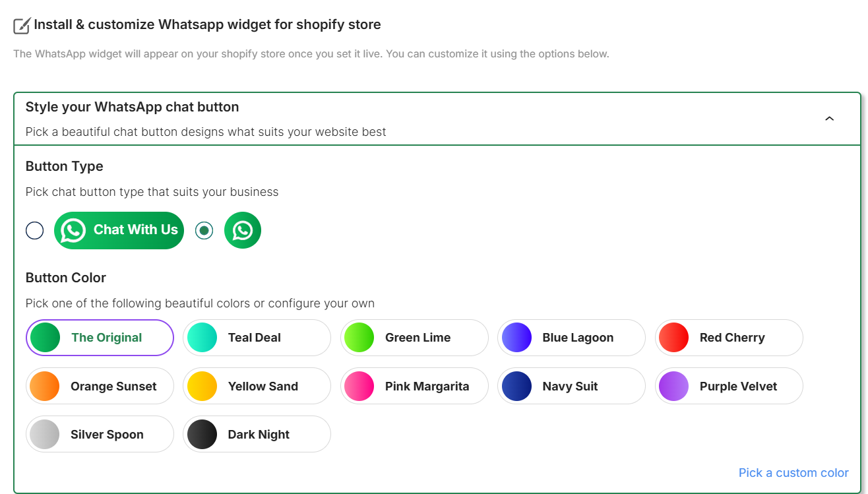
Task: Choose the Green Lime color option
Action: [414, 338]
